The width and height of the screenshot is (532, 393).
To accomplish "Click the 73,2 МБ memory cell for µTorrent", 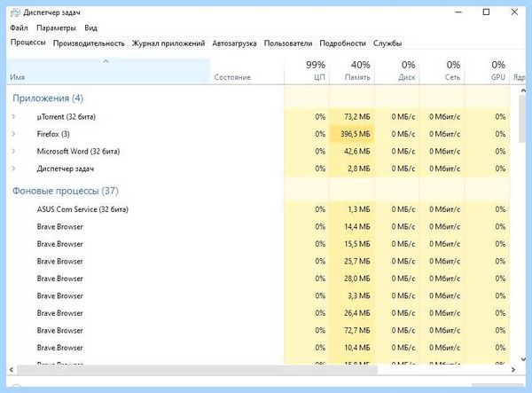I will [x=351, y=117].
